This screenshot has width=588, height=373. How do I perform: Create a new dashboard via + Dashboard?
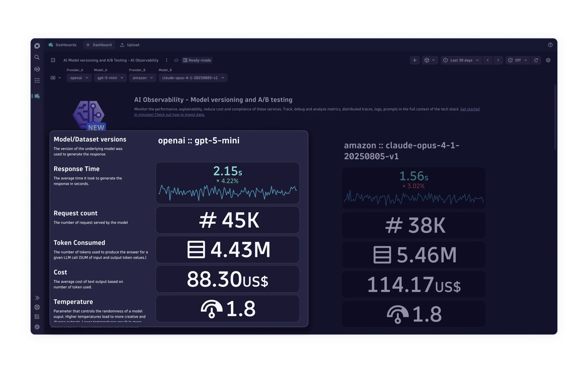click(99, 45)
